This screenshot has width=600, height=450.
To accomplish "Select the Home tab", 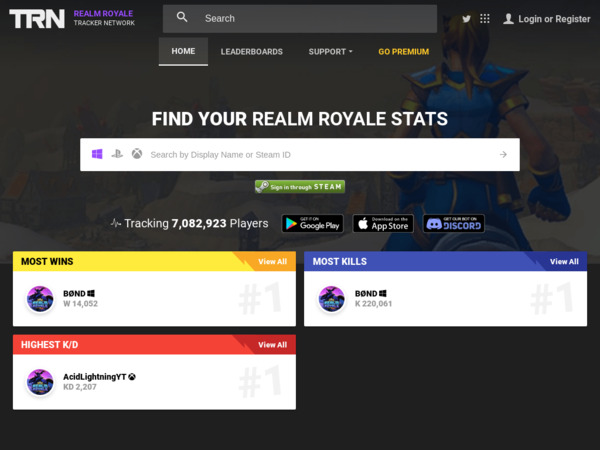I will (183, 51).
